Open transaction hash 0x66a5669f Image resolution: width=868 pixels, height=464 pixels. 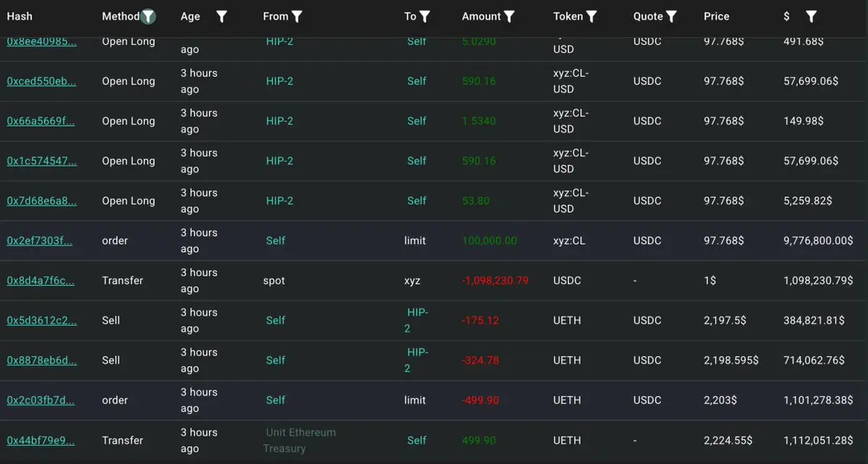(x=41, y=121)
